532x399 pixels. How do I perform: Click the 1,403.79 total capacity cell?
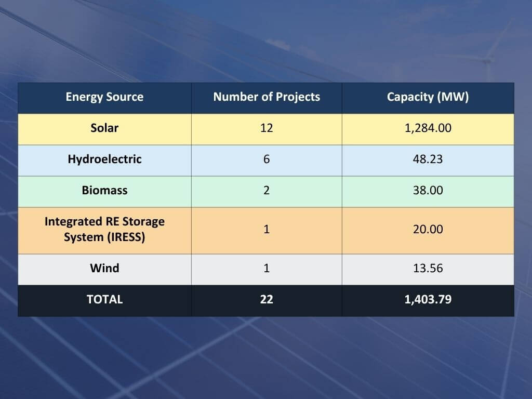[428, 300]
